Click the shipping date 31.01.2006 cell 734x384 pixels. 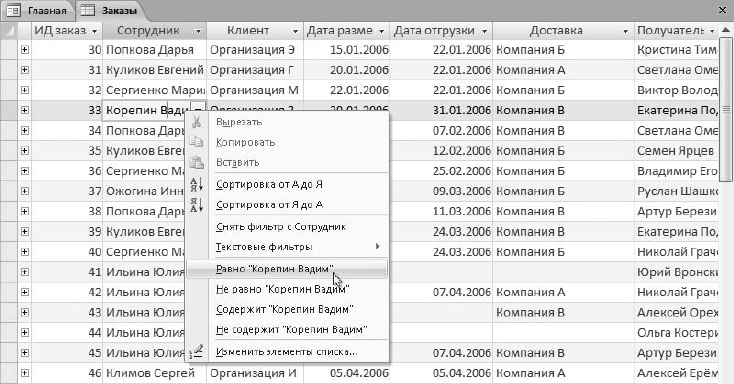441,111
